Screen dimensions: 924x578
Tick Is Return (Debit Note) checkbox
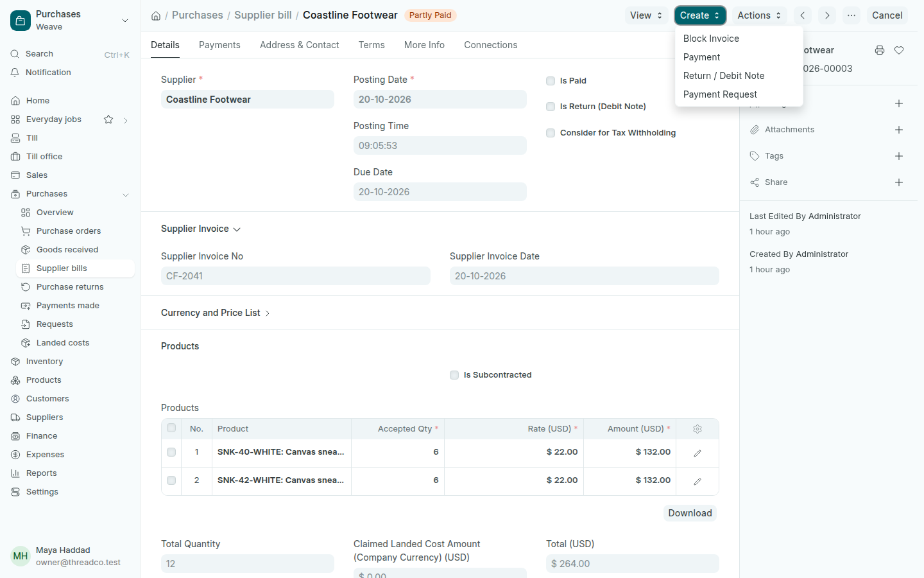[551, 107]
